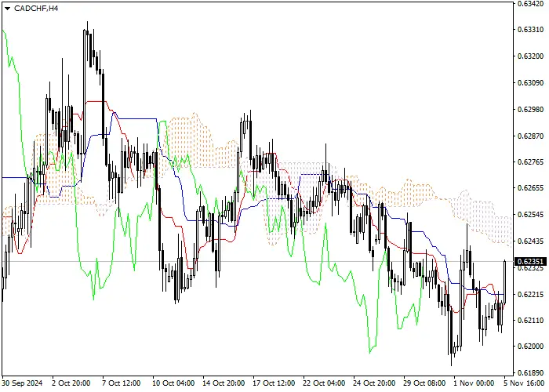Click price axis label 0.63090
Screen dimensions: 549x392
[x=531, y=83]
